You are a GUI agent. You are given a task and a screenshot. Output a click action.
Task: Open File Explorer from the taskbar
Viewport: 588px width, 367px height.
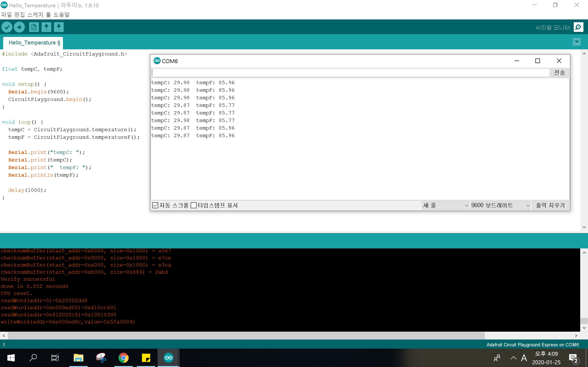(x=79, y=358)
